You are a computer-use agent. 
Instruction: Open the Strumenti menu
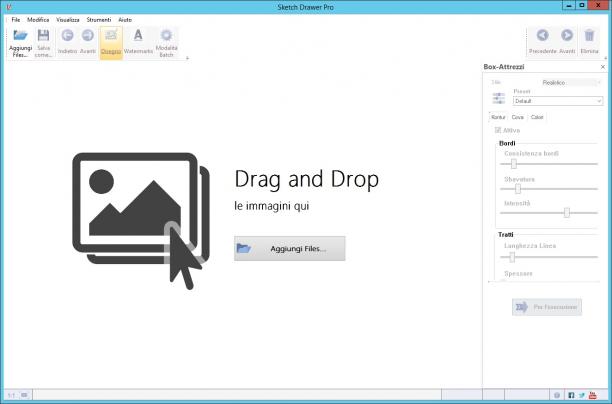pyautogui.click(x=99, y=20)
